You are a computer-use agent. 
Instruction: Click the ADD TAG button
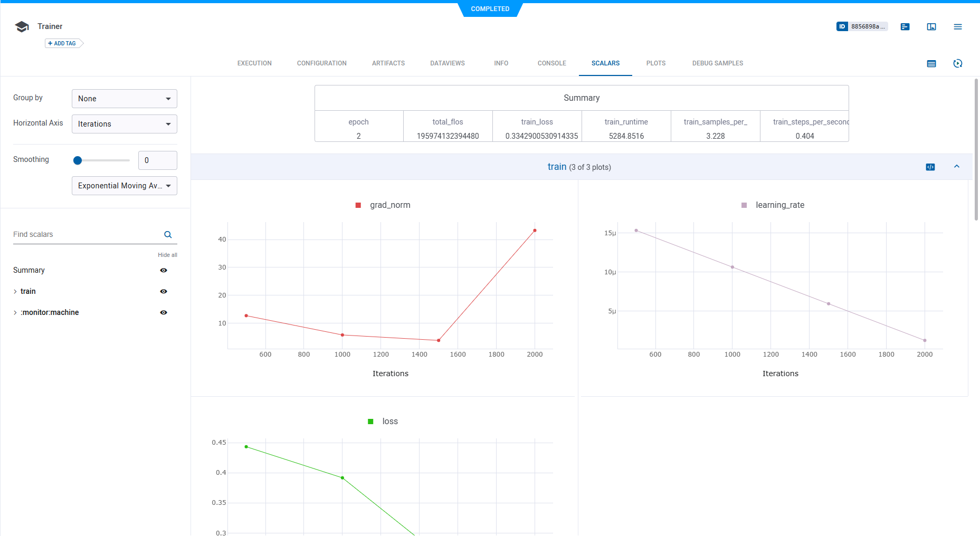pyautogui.click(x=62, y=43)
